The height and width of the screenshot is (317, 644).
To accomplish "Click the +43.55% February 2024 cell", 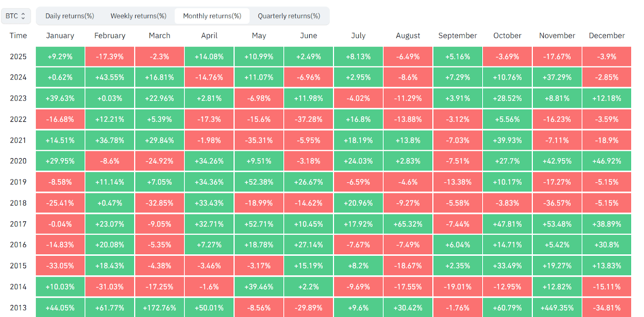I will click(x=110, y=77).
